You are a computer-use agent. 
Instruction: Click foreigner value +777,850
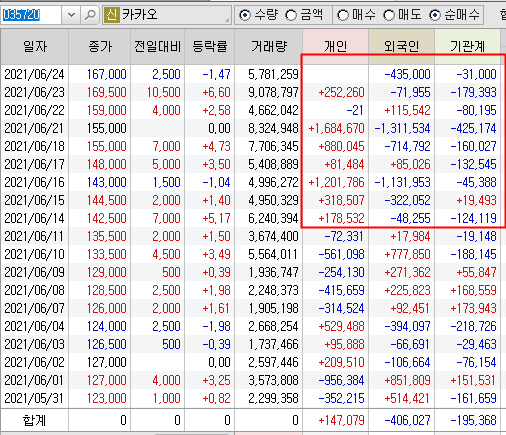[x=407, y=254]
